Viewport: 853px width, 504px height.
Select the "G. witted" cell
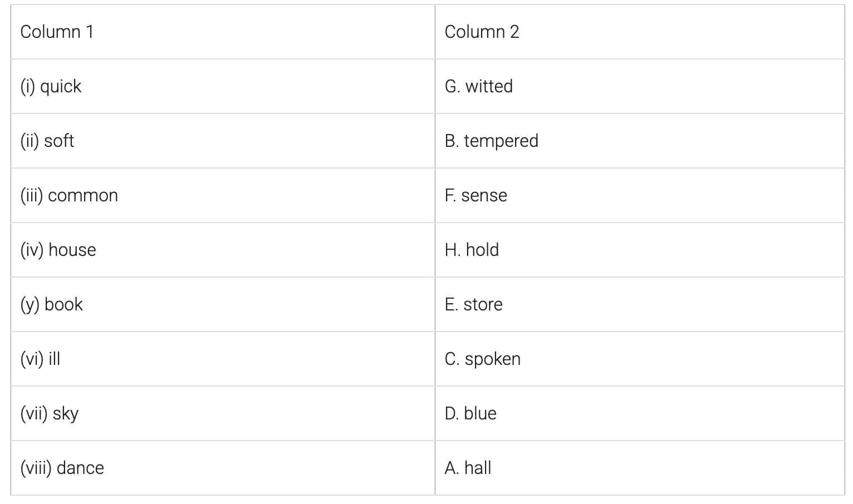click(x=478, y=86)
